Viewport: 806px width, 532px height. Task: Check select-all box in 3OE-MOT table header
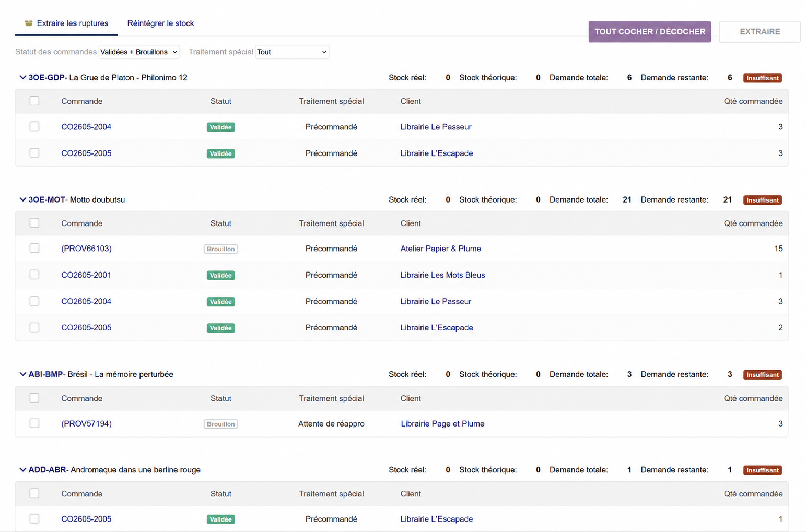[34, 223]
